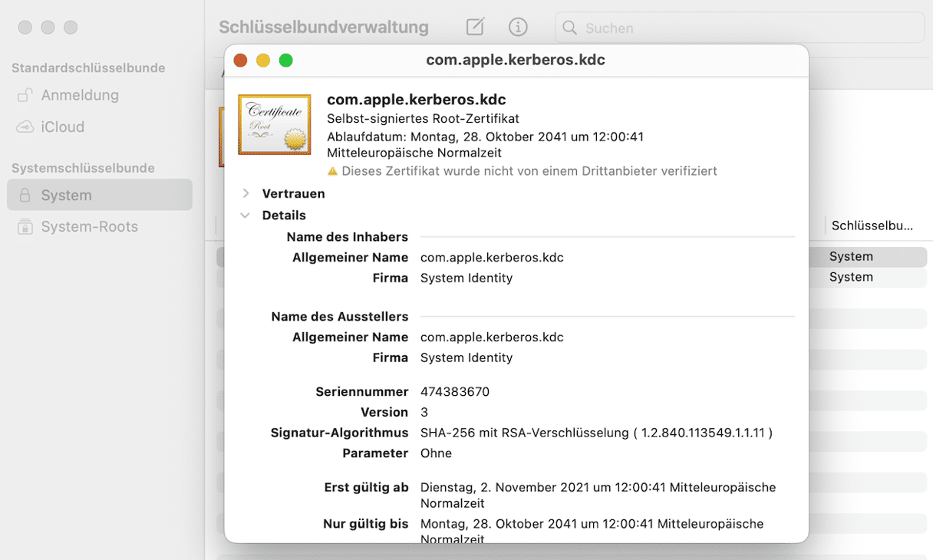Click the open padlock icon beside Anmeldung

tap(25, 95)
